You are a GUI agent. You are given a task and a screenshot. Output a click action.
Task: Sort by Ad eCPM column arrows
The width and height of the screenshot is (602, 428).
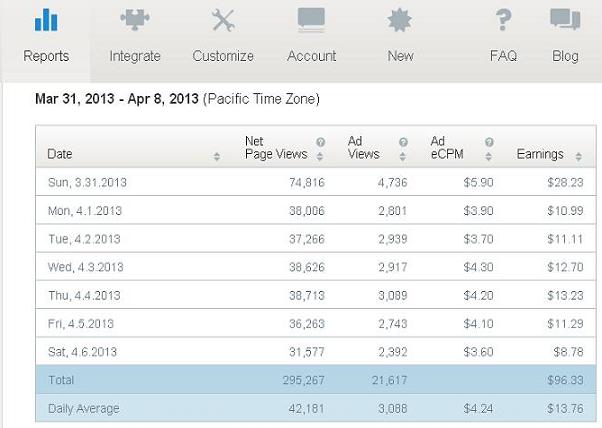(x=488, y=156)
